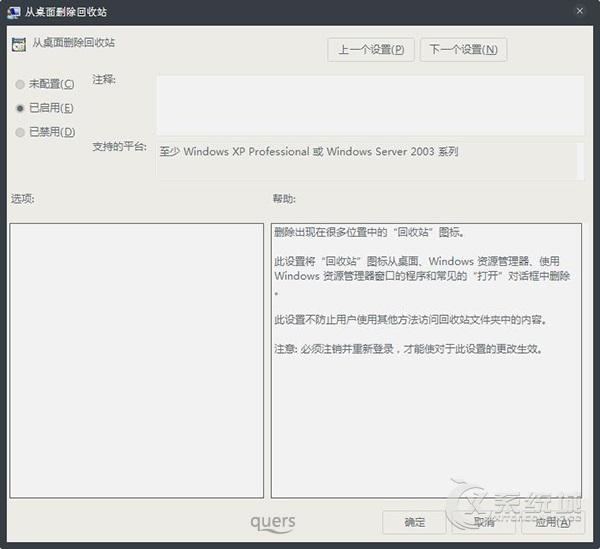Close the 从桌面删除回收站 dialog window
600x549 pixels.
pyautogui.click(x=580, y=11)
